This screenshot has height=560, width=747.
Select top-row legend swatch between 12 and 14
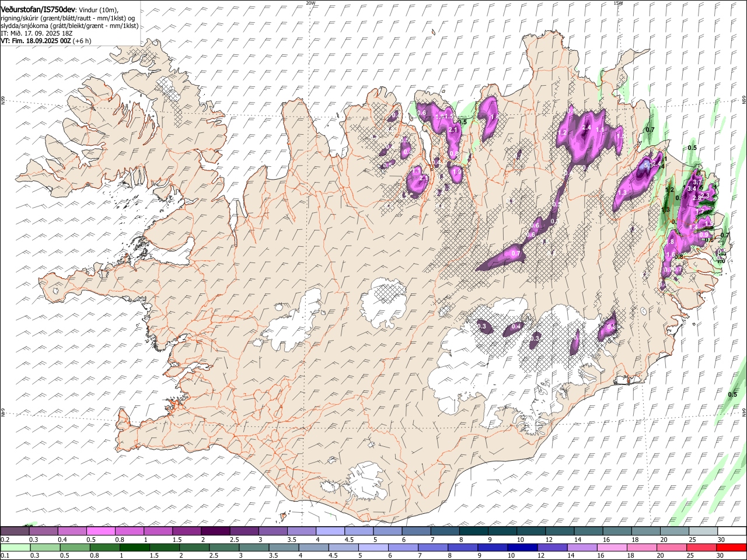560,531
